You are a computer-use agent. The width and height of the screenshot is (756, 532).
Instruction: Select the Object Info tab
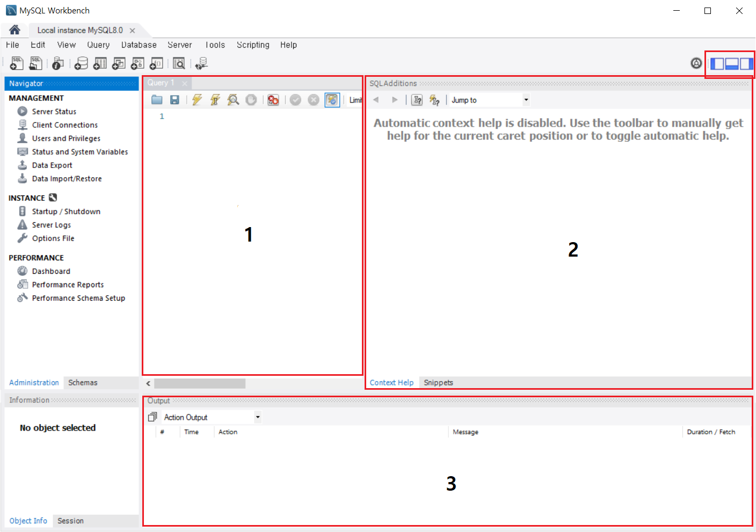tap(28, 521)
